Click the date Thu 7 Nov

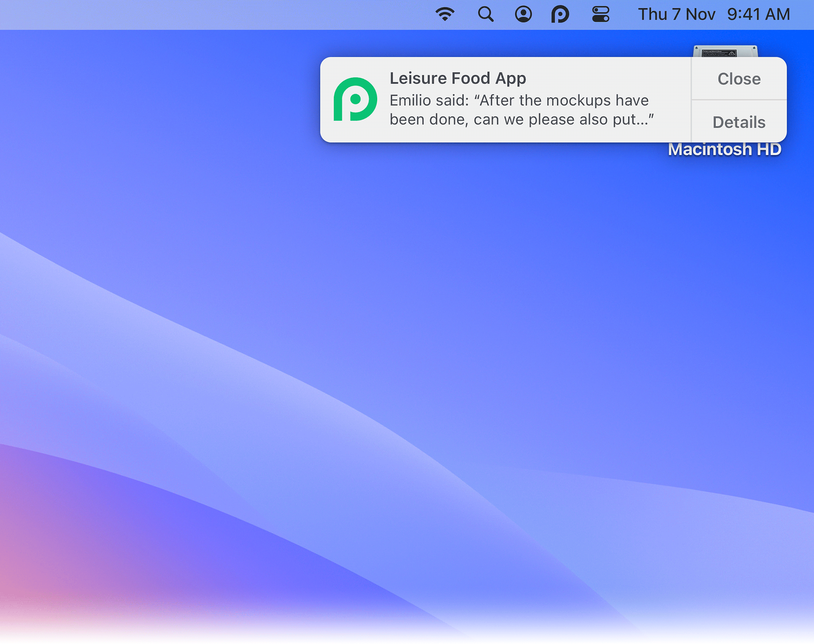[x=676, y=14]
